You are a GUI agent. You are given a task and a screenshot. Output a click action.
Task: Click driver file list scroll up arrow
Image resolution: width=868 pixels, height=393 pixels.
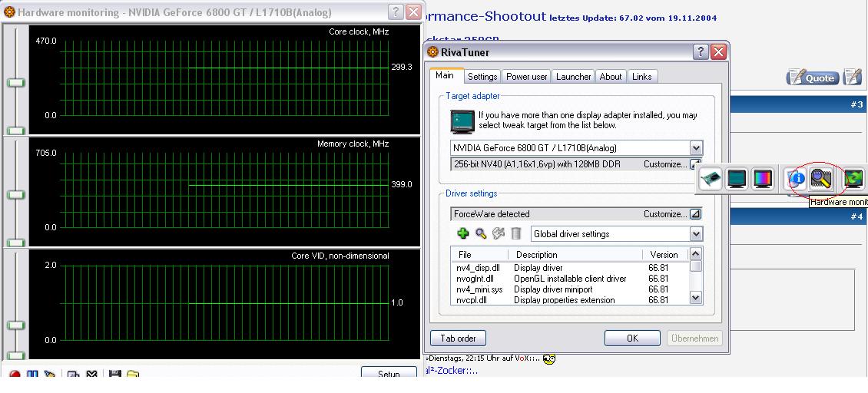pos(697,253)
